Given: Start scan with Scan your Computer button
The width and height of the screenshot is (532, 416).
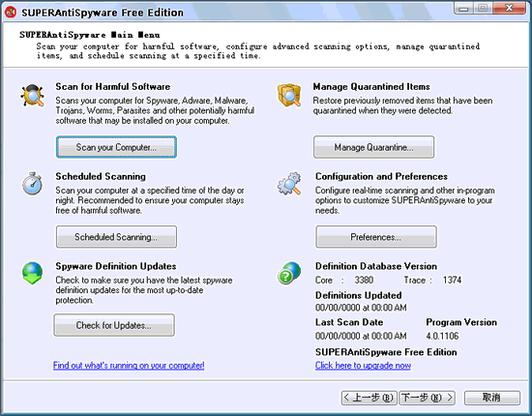Looking at the screenshot, I should click(x=116, y=147).
